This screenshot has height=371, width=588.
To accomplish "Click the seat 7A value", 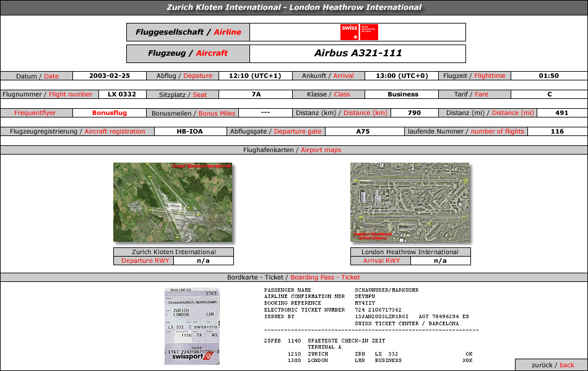I will (x=256, y=95).
